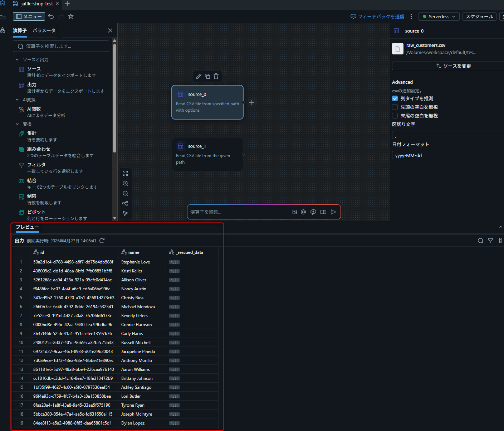This screenshot has height=431, width=504.
Task: Star this pipeline as a favorite
Action: coord(71,16)
